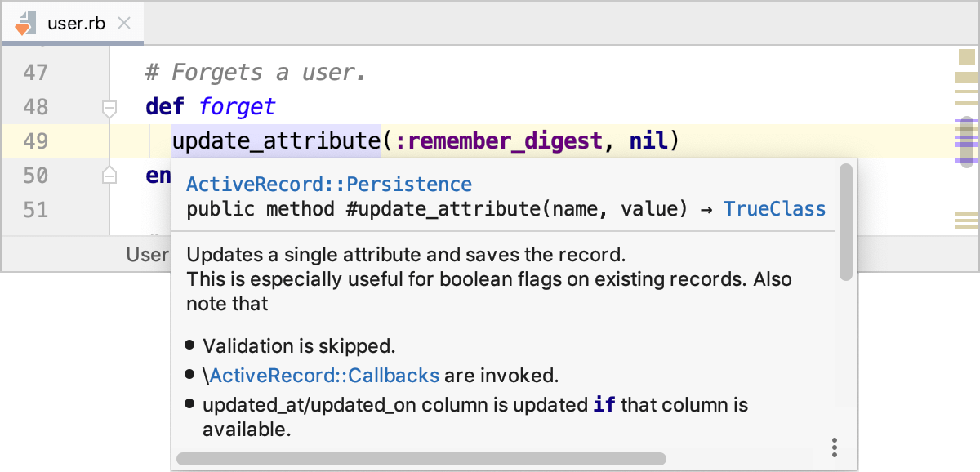Switch to the user.rb editor tab
The image size is (980, 472).
click(73, 23)
